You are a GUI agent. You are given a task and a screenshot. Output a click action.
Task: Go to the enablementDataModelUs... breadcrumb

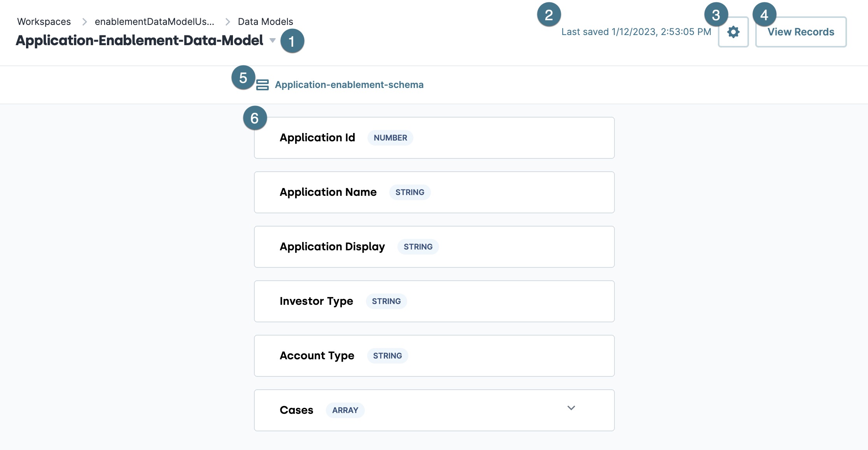(154, 21)
